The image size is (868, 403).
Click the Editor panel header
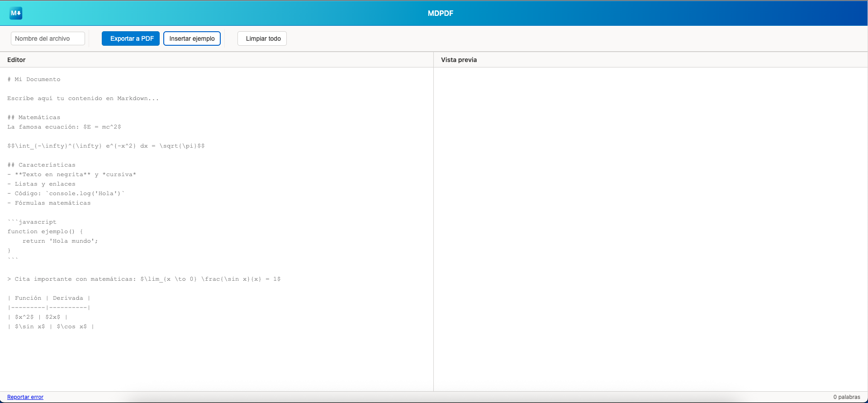[16, 60]
